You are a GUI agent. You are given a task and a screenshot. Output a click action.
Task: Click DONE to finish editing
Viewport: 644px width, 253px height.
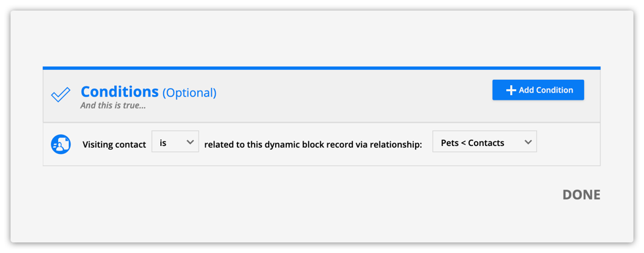(x=581, y=195)
